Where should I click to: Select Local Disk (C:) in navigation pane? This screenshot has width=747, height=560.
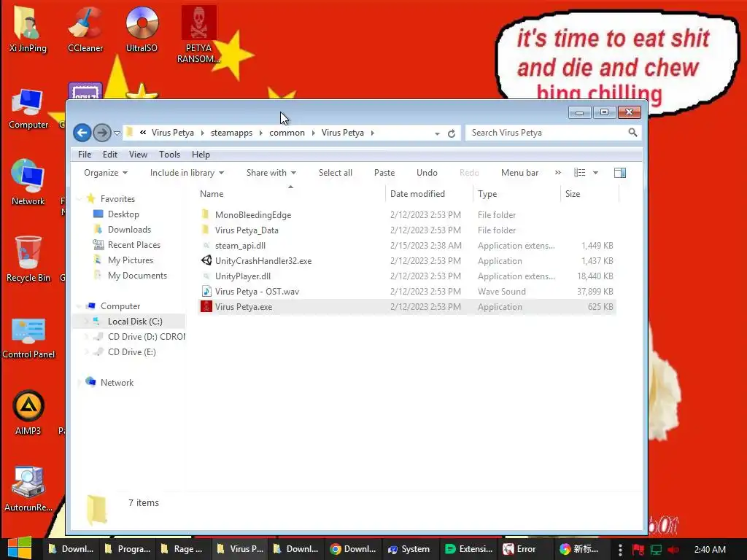tap(135, 322)
